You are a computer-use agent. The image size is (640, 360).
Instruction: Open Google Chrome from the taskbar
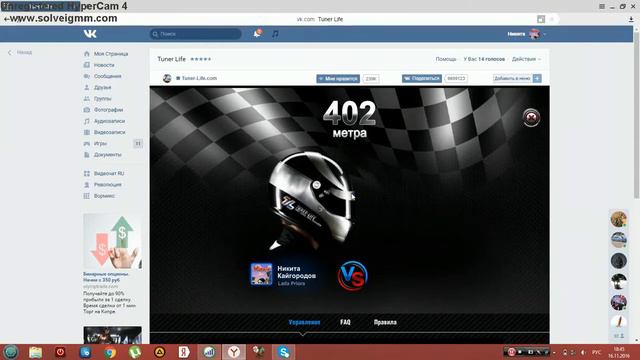click(110, 352)
